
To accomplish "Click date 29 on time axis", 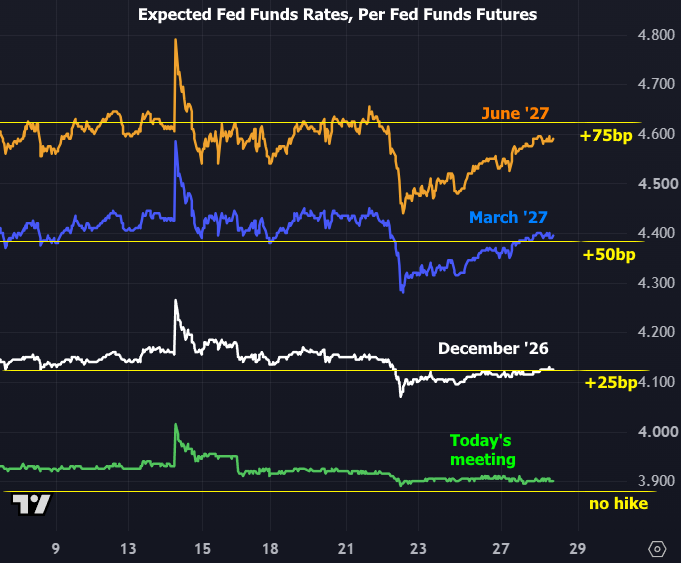I will click(578, 549).
